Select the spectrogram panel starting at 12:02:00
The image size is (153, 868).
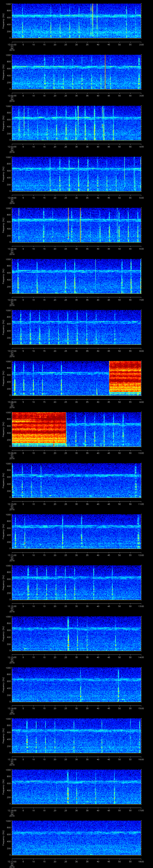tap(76, 72)
